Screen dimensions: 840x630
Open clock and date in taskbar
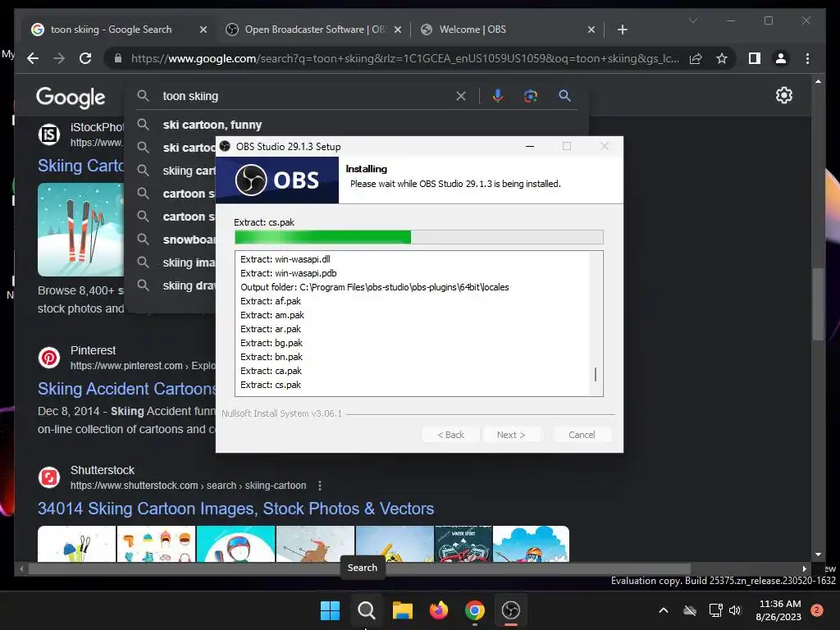[x=779, y=610]
